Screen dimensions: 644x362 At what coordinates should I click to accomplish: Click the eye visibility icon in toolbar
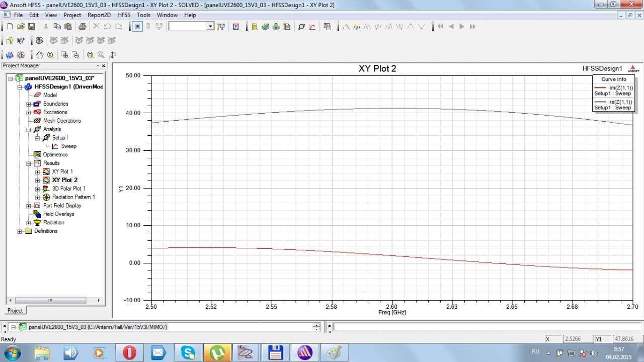click(x=39, y=41)
